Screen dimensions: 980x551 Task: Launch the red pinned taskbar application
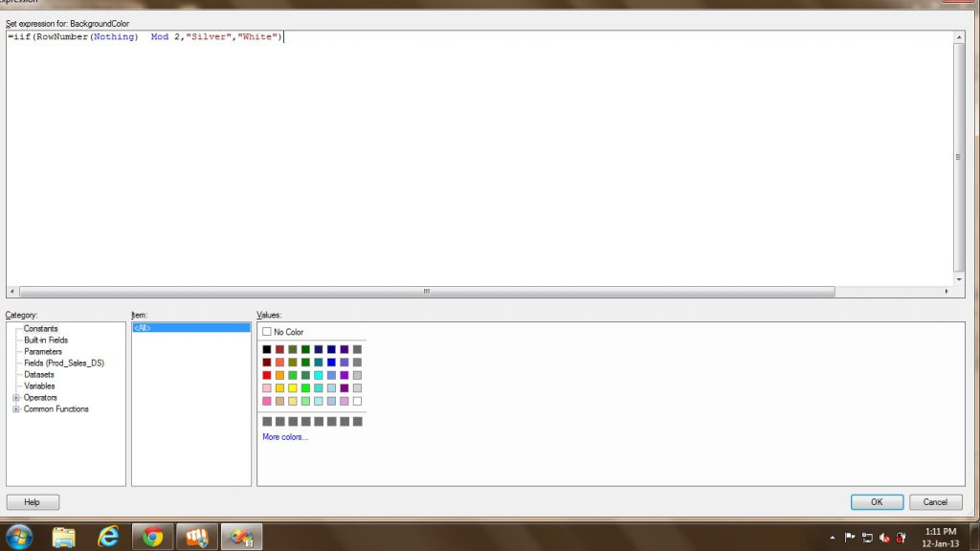coord(197,537)
